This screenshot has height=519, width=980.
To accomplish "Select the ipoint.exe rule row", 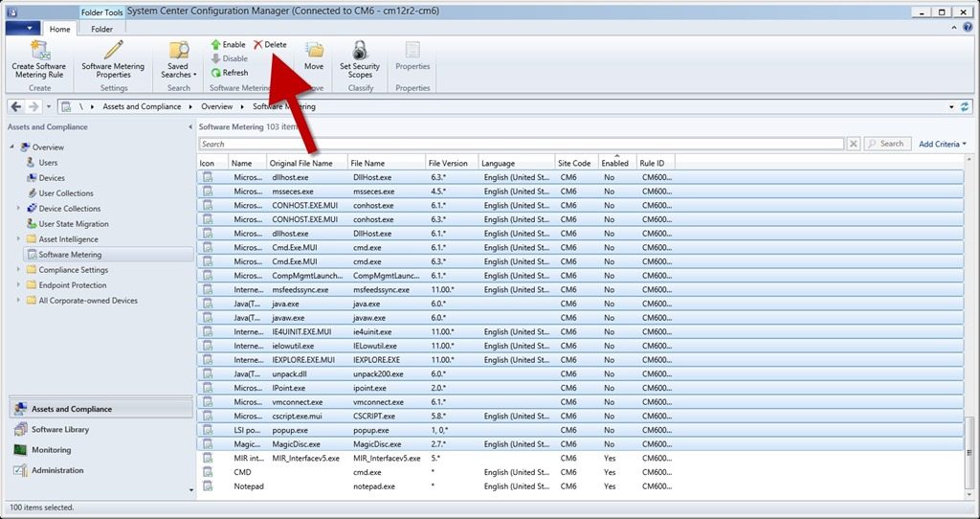I will (x=580, y=389).
